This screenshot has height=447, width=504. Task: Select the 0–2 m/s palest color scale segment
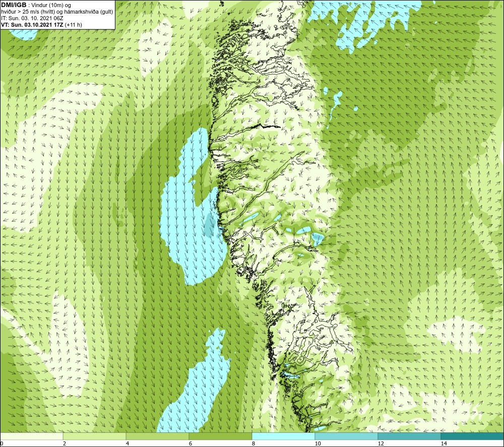[x=31, y=436]
